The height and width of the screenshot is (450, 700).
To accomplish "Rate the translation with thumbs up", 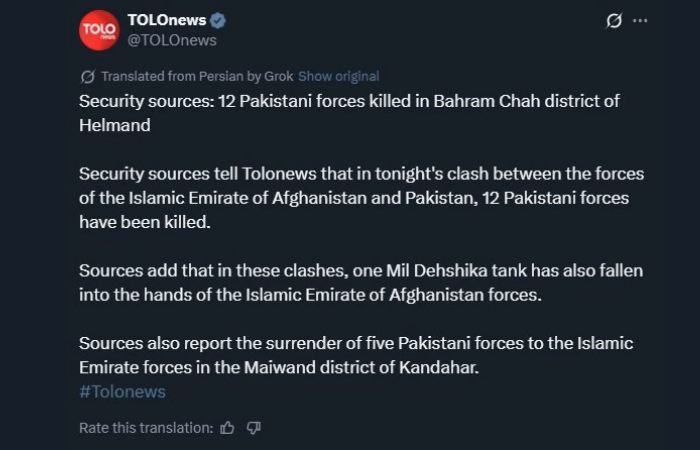I will pos(227,427).
